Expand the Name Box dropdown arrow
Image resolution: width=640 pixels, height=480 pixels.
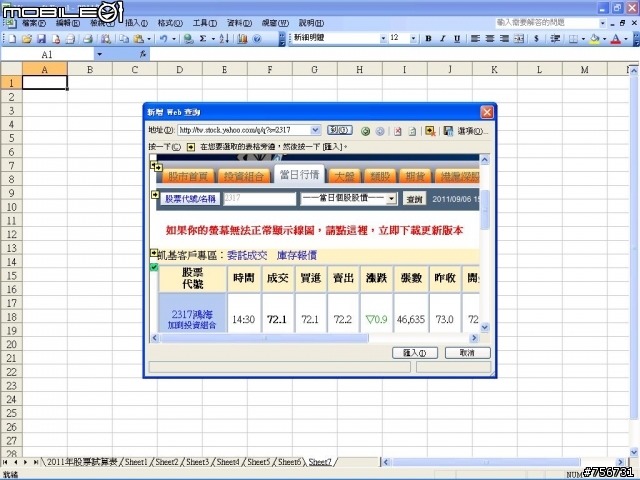[x=99, y=54]
